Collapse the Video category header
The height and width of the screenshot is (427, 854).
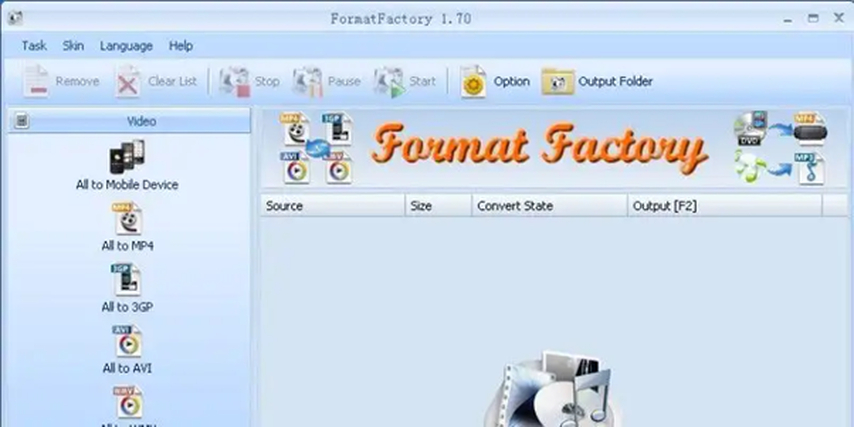(130, 121)
